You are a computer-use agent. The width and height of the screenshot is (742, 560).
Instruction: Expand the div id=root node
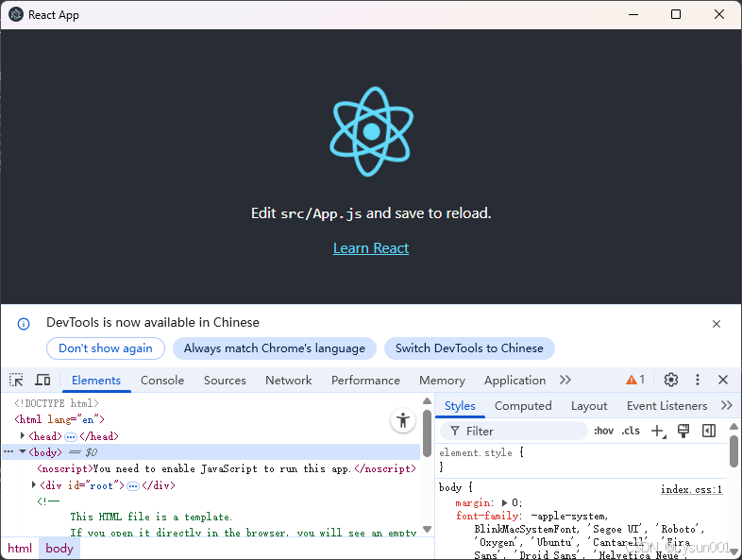click(34, 484)
